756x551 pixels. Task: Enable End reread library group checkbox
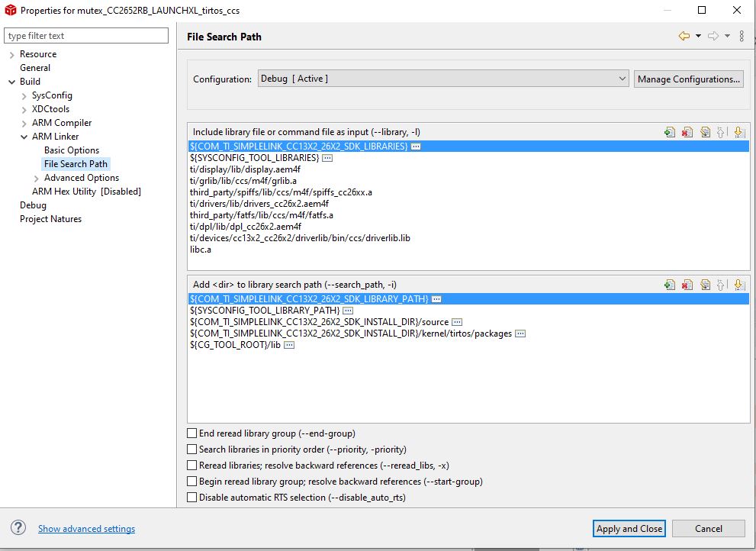pyautogui.click(x=192, y=433)
